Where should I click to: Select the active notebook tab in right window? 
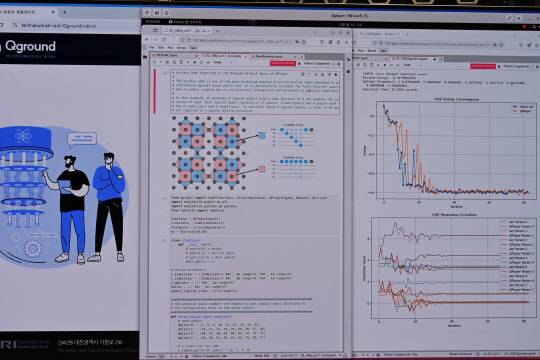coord(413,59)
